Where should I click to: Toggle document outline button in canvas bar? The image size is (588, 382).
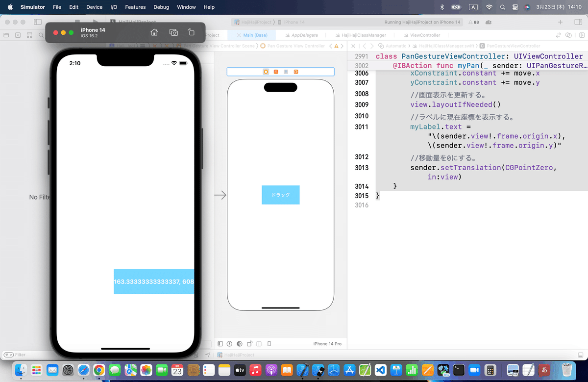pos(220,344)
